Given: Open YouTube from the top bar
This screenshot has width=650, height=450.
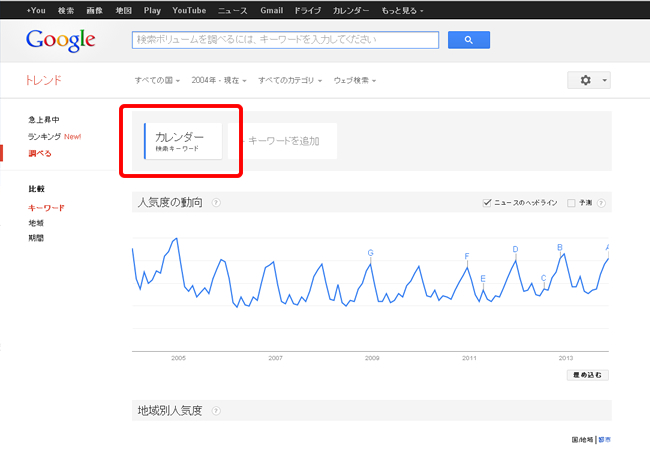Looking at the screenshot, I should click(x=188, y=9).
